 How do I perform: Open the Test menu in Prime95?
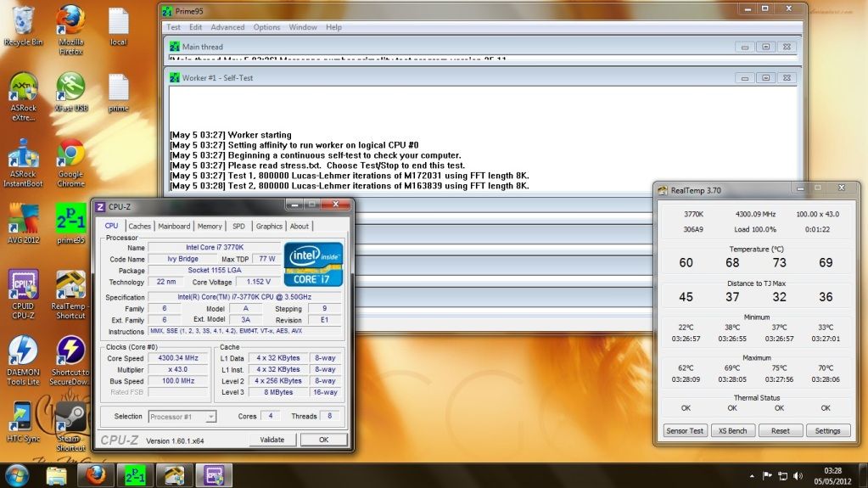[x=173, y=27]
